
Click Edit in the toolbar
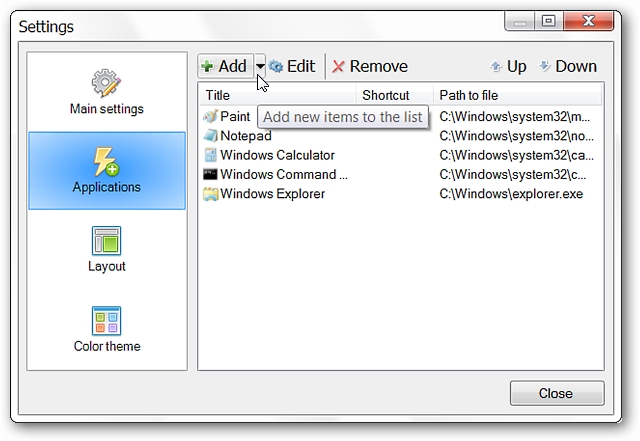(x=292, y=66)
